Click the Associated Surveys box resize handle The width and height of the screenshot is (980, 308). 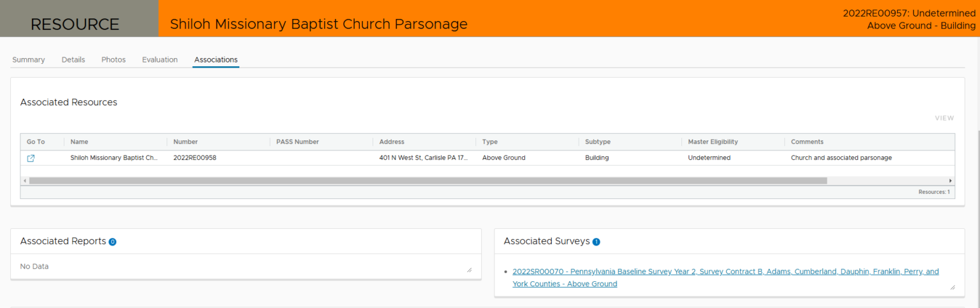953,288
